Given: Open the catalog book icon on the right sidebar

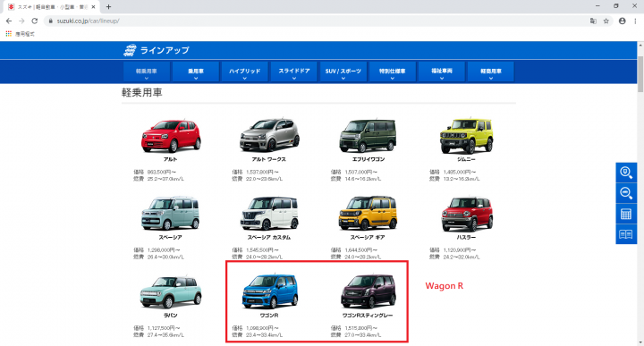Looking at the screenshot, I should coord(625,234).
